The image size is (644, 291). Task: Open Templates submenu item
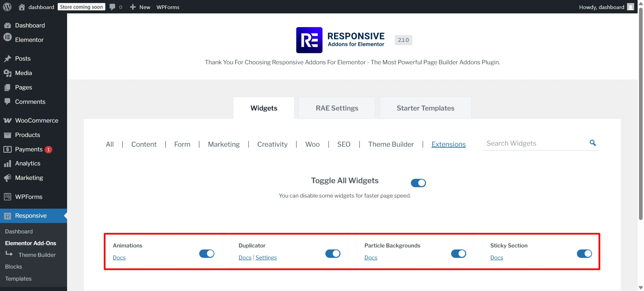18,279
